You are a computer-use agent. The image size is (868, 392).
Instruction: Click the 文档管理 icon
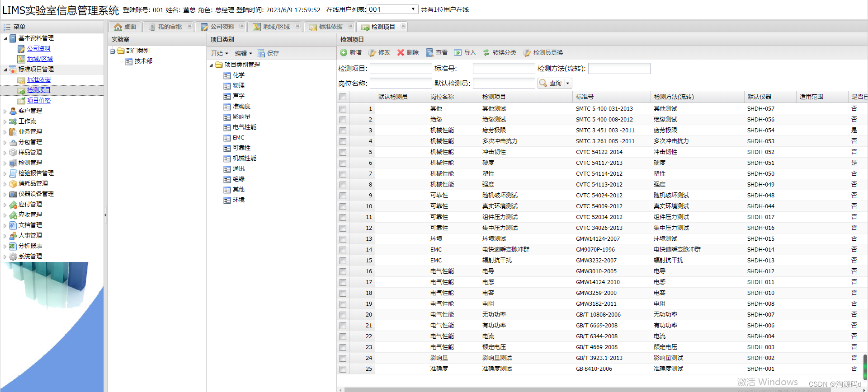click(x=13, y=225)
